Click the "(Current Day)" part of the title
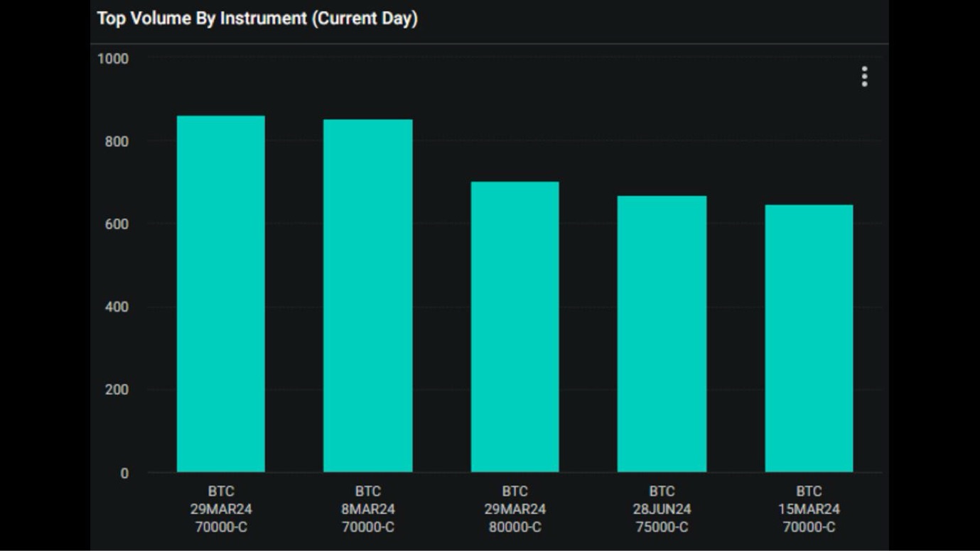Viewport: 980px width, 551px height. 365,19
